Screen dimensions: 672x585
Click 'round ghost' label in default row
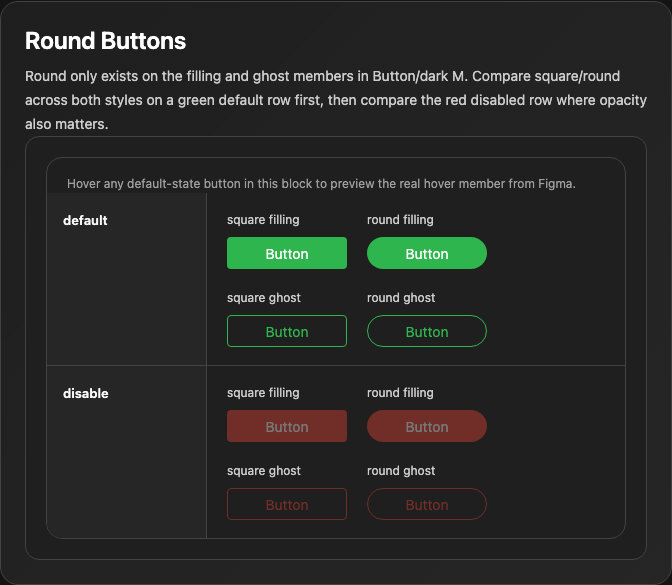tap(401, 298)
